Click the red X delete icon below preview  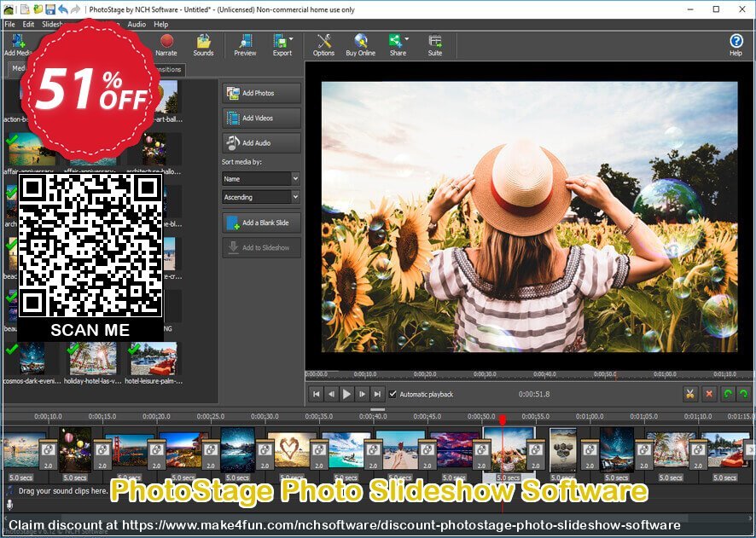coord(709,394)
